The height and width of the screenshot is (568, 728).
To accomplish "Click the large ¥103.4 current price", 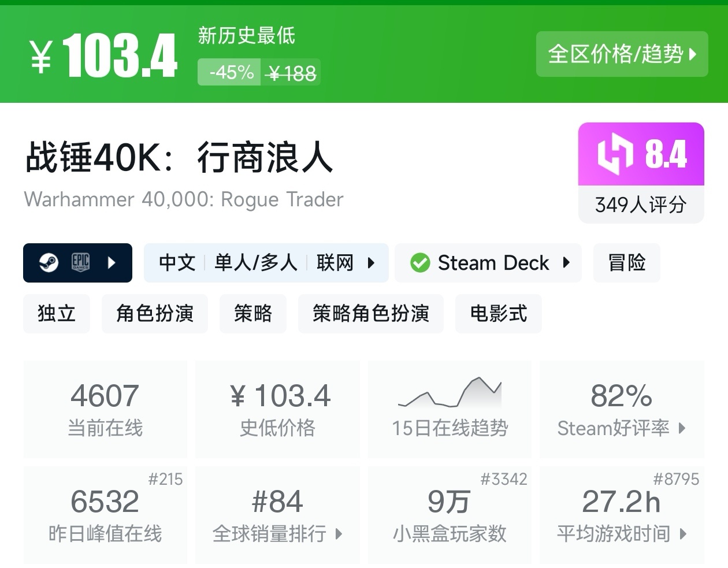I will pyautogui.click(x=103, y=55).
